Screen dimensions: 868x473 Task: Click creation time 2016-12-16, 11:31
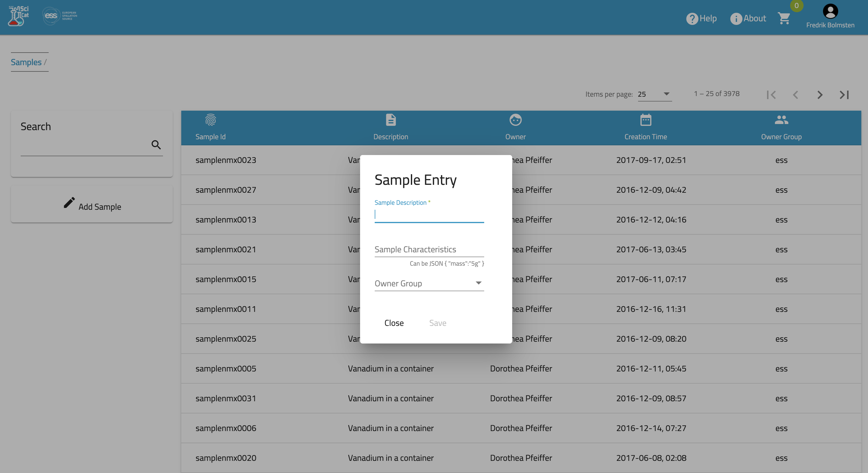(651, 309)
